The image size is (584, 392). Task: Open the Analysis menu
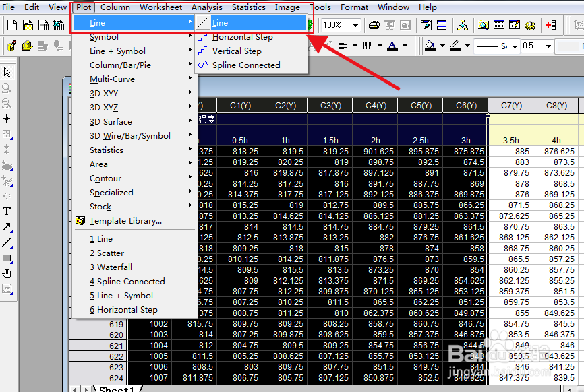click(207, 7)
